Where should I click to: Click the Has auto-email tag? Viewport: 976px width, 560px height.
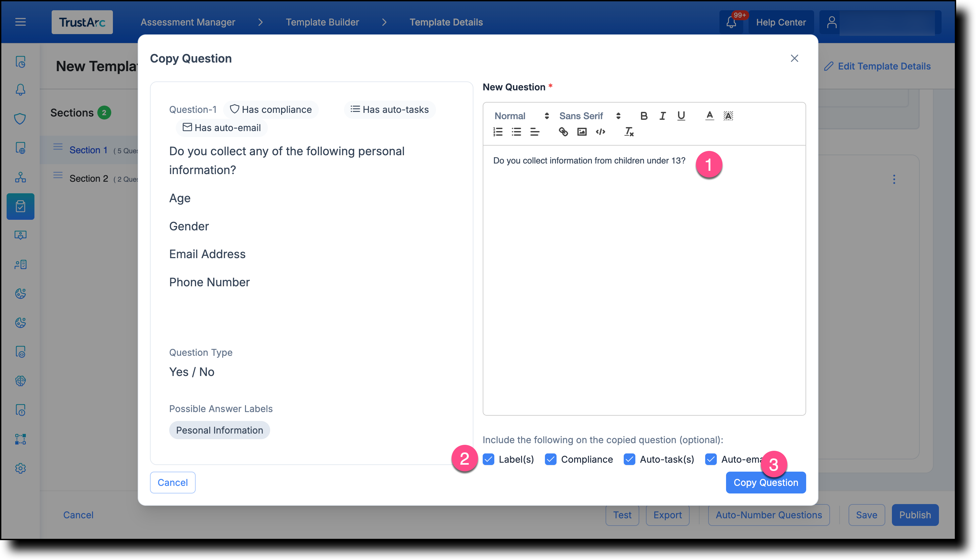[x=221, y=128]
